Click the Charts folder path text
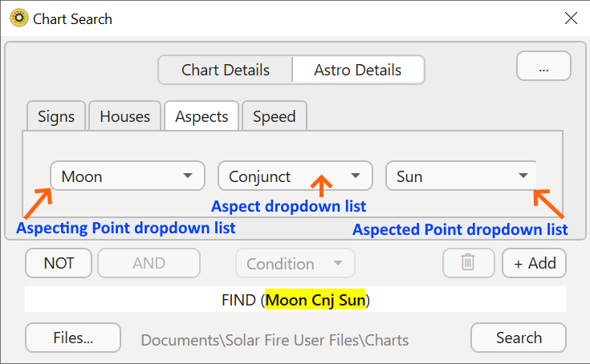The width and height of the screenshot is (590, 364). click(275, 340)
